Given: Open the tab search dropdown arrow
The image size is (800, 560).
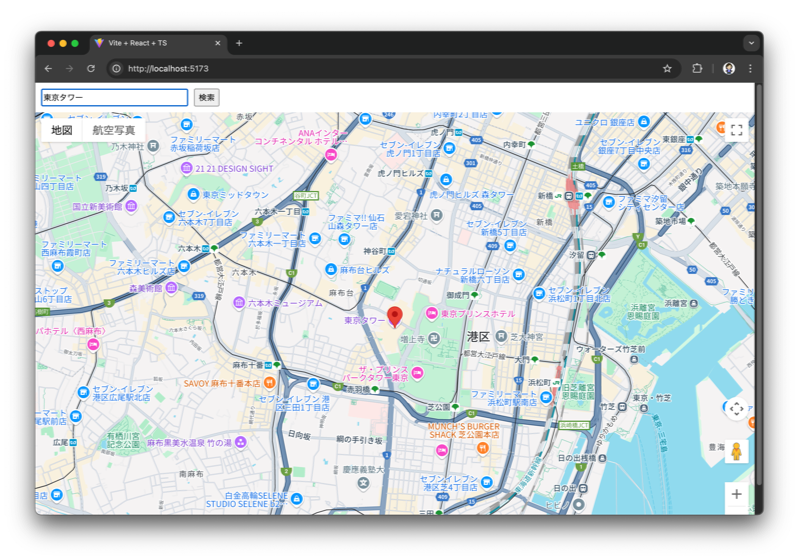Looking at the screenshot, I should pos(750,43).
